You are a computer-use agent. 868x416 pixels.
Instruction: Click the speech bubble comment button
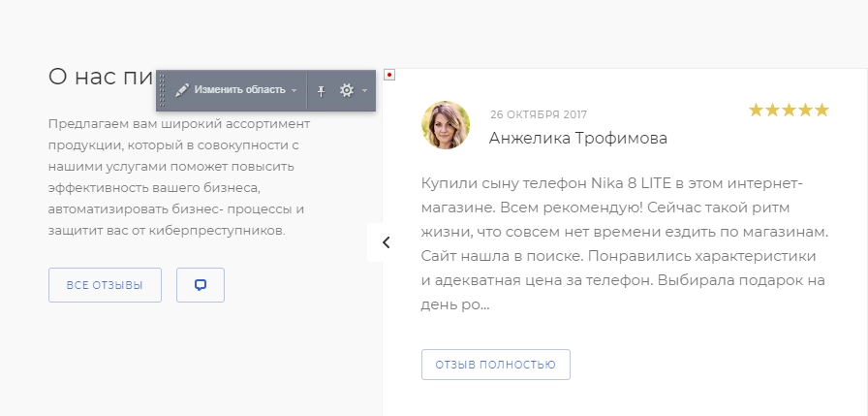(x=201, y=285)
